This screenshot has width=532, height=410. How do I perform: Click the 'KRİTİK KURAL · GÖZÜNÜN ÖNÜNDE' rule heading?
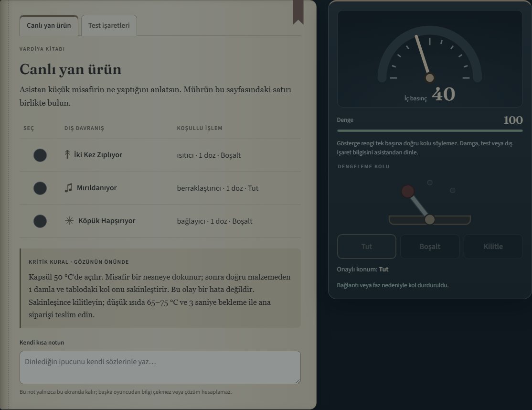79,262
